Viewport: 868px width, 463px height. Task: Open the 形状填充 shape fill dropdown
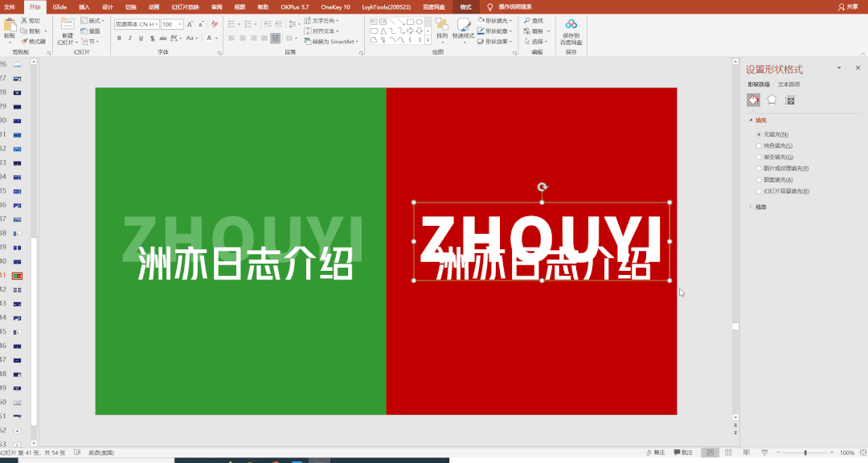point(511,20)
